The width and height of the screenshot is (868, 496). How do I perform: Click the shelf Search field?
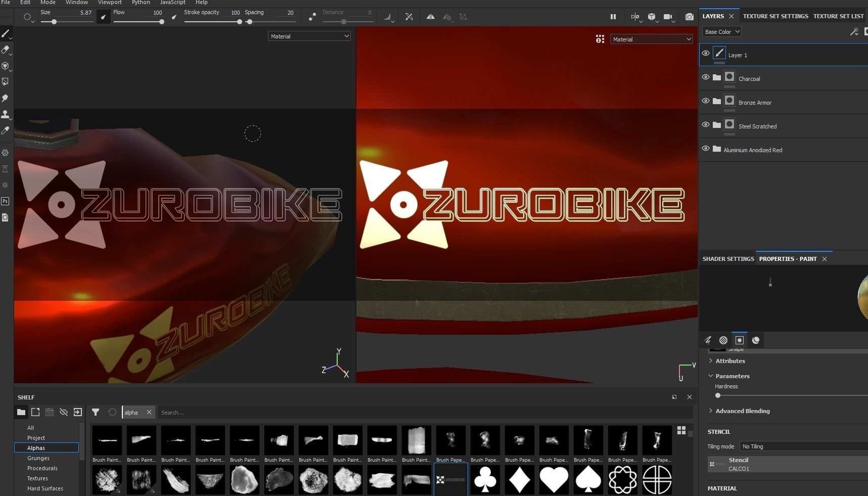click(425, 413)
